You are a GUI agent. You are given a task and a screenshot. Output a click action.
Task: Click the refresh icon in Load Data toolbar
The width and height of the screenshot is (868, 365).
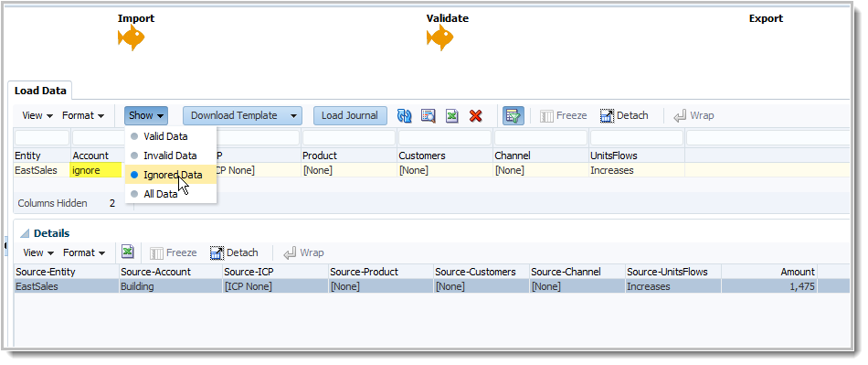[x=405, y=116]
